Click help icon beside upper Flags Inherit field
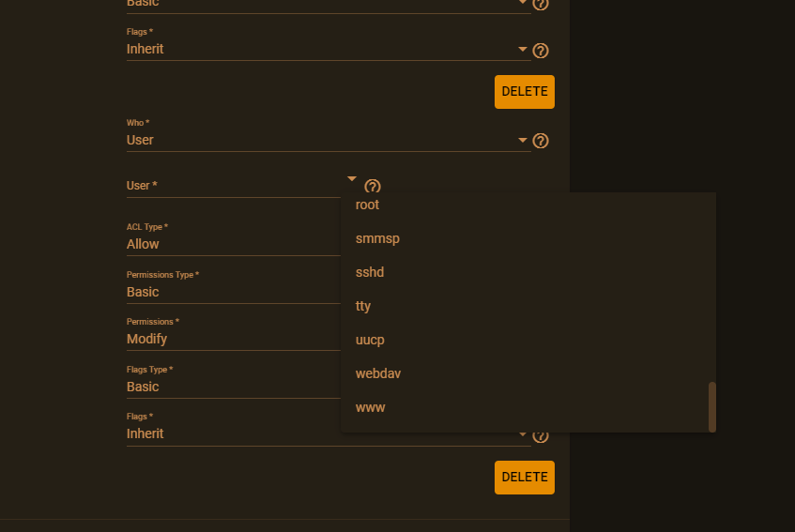795x532 pixels. (x=541, y=51)
